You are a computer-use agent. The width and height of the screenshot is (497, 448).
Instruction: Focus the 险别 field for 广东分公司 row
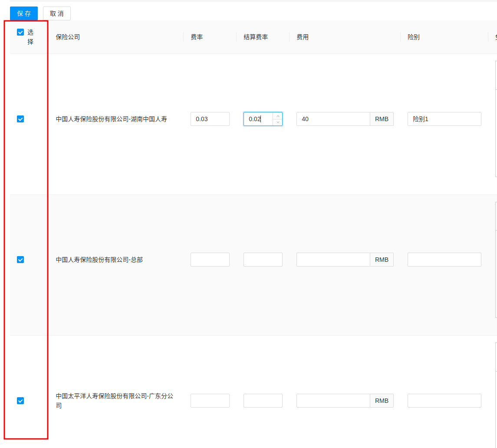444,401
